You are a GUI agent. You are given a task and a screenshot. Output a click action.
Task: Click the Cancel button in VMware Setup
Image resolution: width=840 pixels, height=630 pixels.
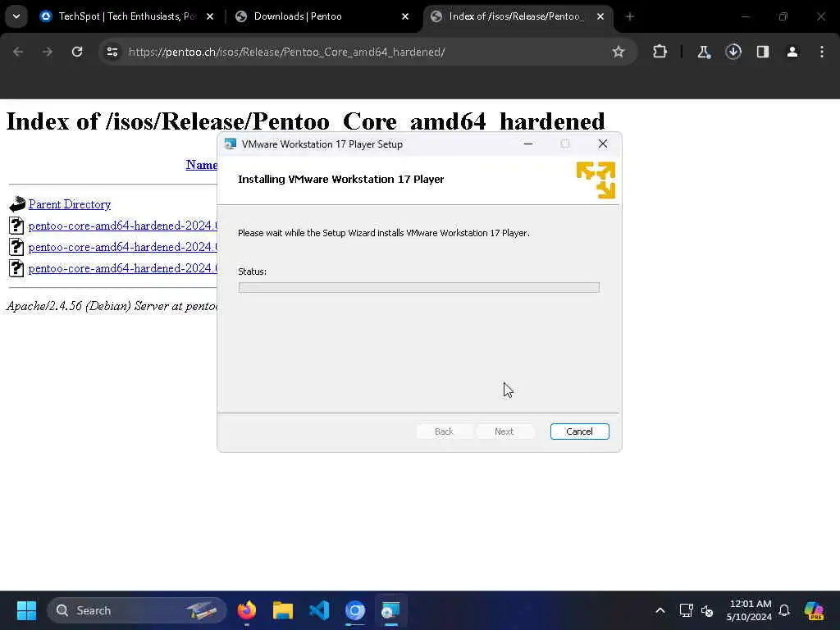(579, 431)
